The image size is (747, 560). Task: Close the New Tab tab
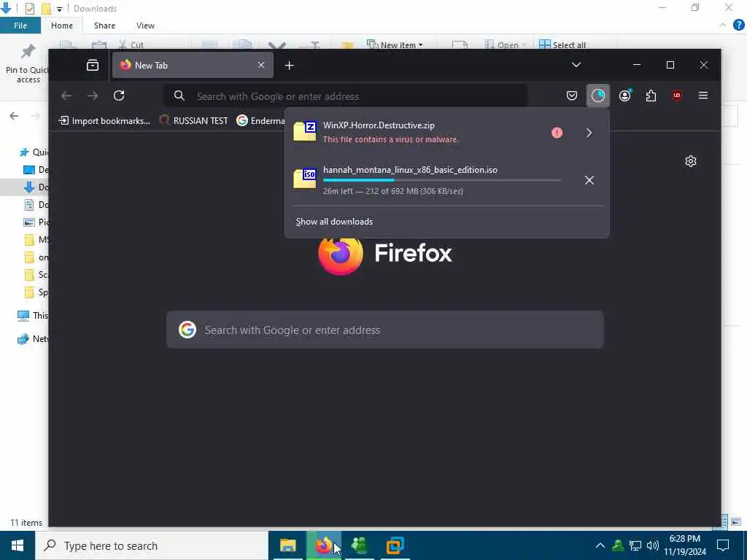pos(261,65)
